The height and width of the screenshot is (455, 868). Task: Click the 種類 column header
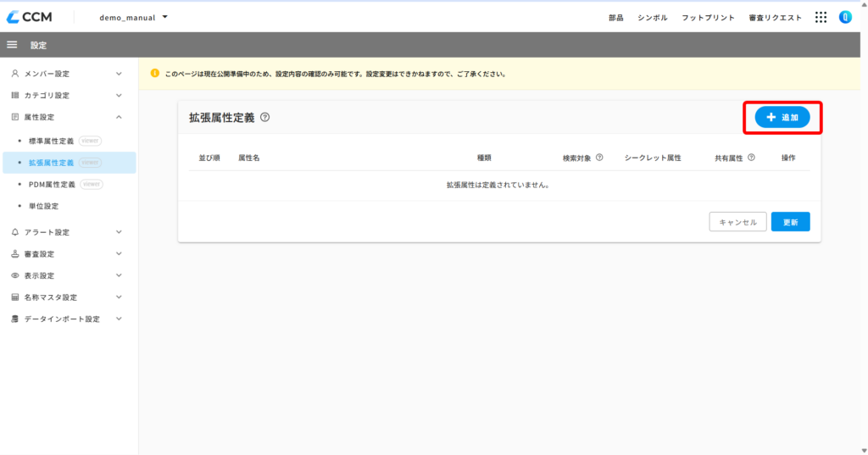(x=484, y=158)
